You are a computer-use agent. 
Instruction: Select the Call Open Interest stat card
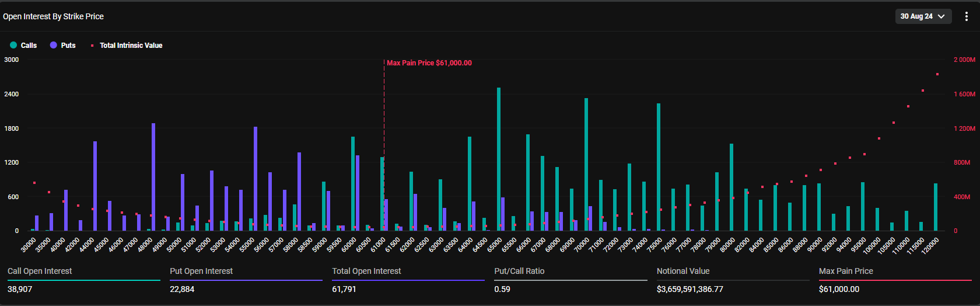pyautogui.click(x=83, y=280)
